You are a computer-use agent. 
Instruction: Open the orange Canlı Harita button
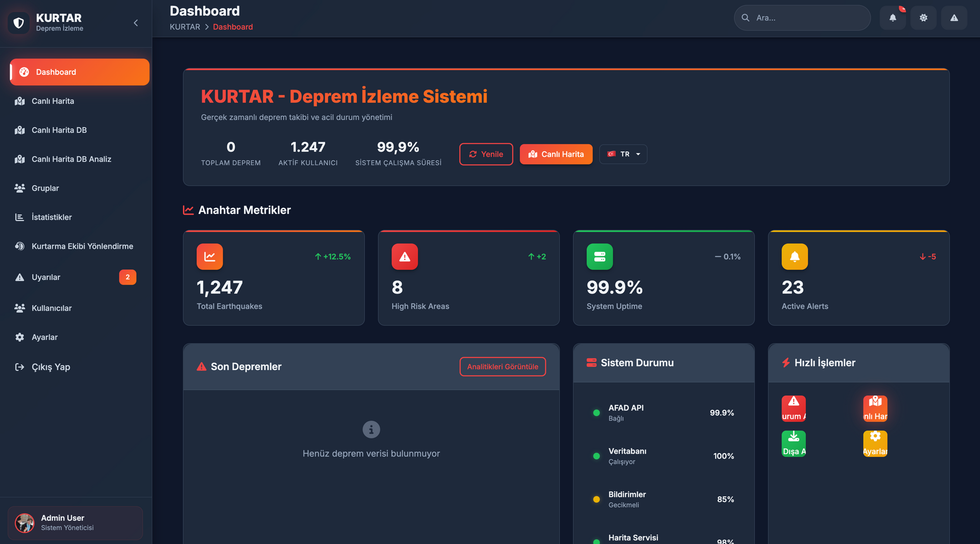pos(556,154)
